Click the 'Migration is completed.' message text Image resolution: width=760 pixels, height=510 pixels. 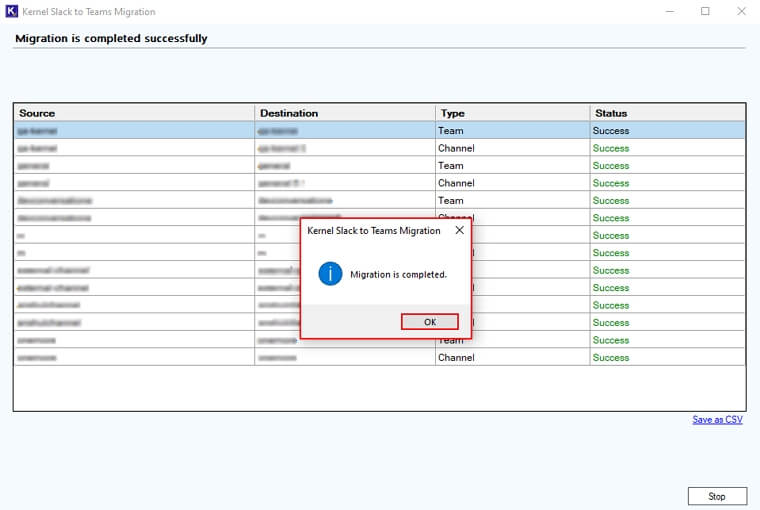click(x=398, y=274)
